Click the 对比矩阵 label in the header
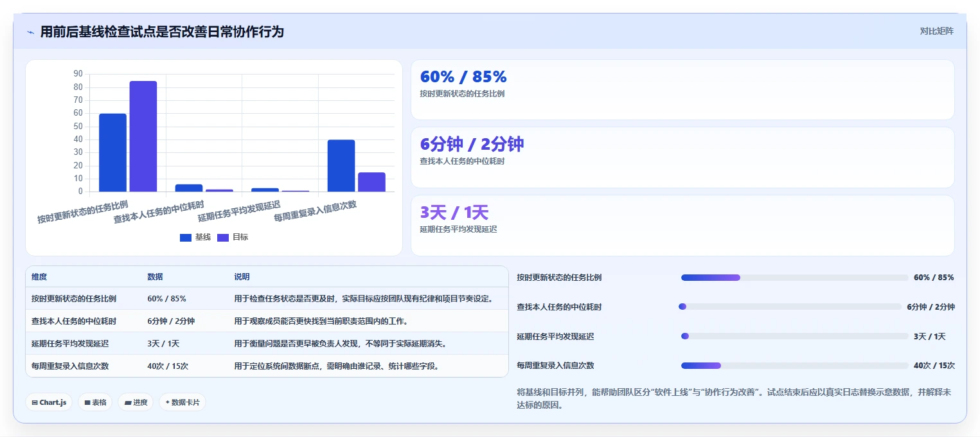Screen dimensions: 980x437 936,31
